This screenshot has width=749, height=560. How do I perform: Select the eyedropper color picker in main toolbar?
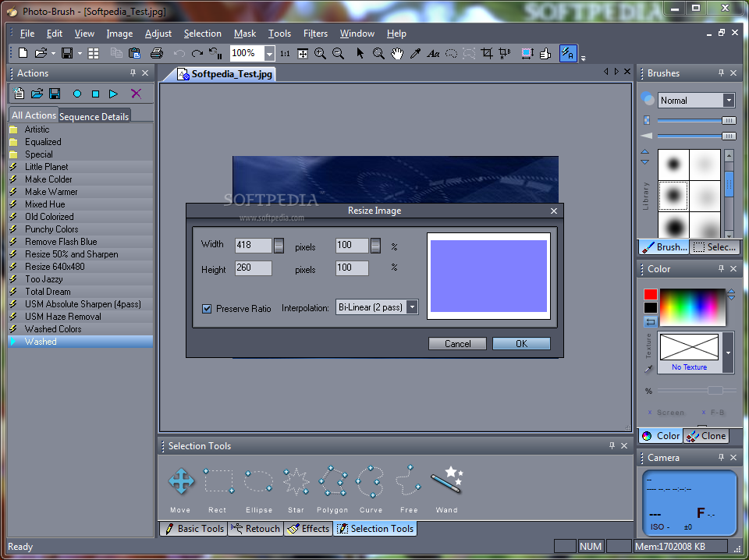[415, 53]
